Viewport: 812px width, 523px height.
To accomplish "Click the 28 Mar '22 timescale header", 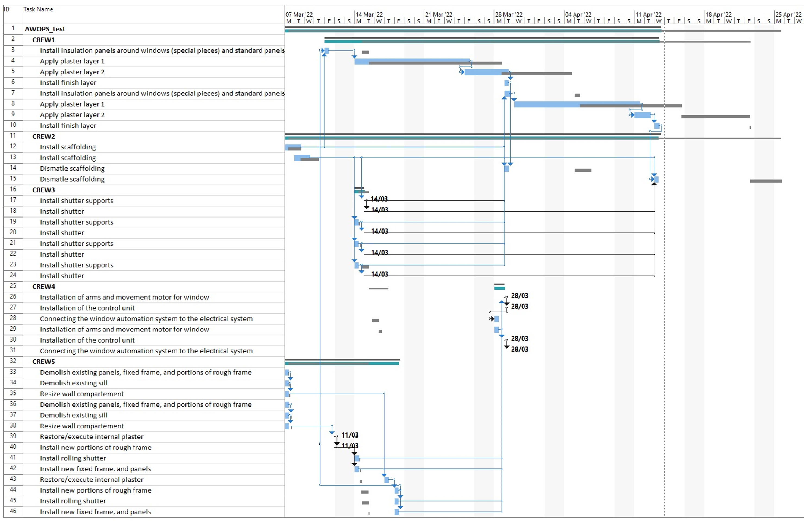I will click(x=508, y=14).
